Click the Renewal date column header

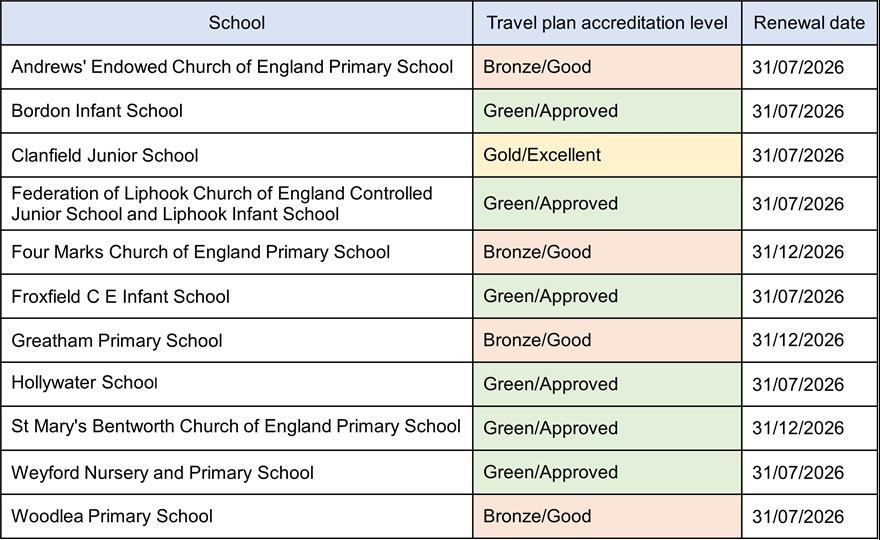pos(809,23)
